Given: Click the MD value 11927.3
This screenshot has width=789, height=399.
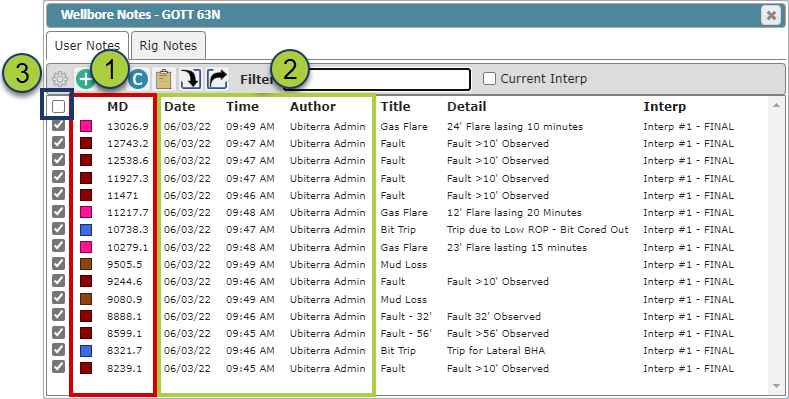Looking at the screenshot, I should [128, 178].
